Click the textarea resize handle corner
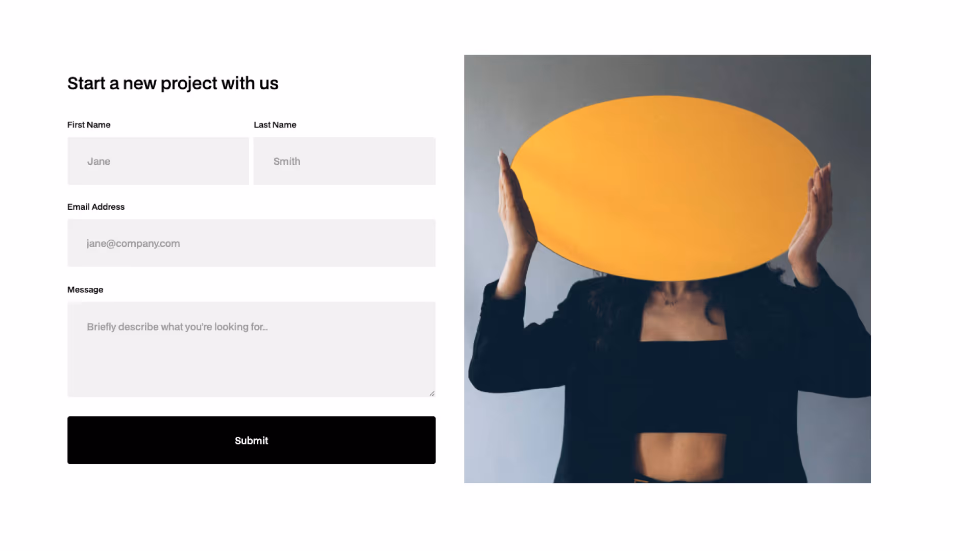The height and width of the screenshot is (551, 980). click(432, 393)
